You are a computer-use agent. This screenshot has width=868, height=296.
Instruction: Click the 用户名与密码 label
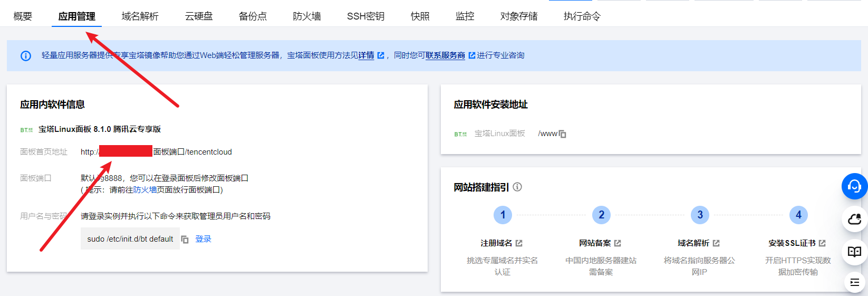point(43,216)
